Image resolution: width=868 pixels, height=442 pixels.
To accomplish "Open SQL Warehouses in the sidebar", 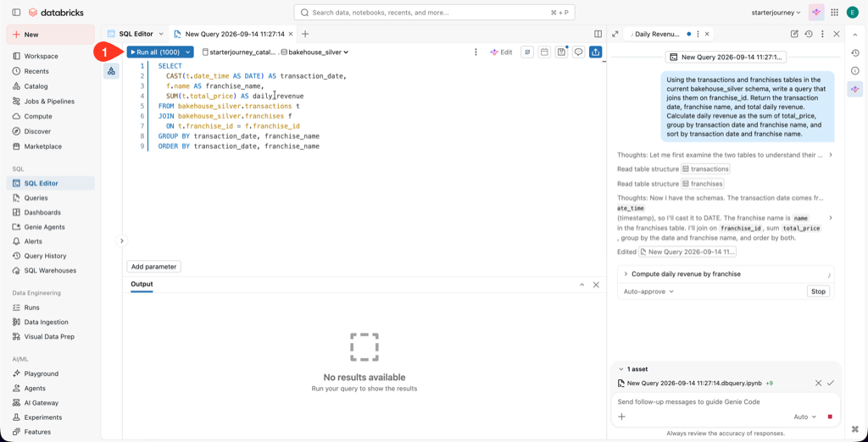I will (x=50, y=270).
